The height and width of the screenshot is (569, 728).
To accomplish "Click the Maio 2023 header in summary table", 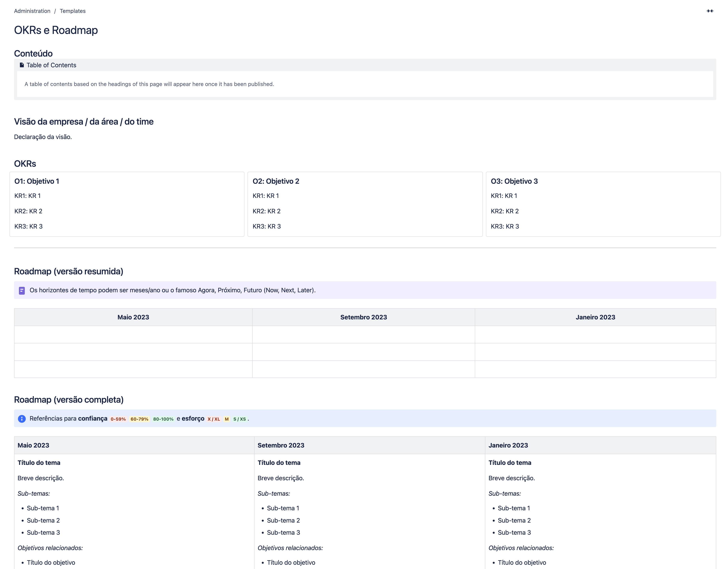I will tap(133, 317).
